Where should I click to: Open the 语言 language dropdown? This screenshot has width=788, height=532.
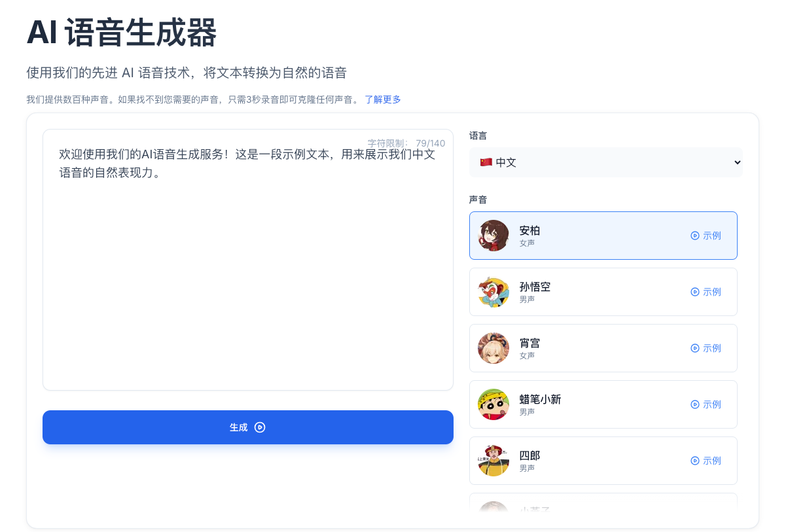605,162
